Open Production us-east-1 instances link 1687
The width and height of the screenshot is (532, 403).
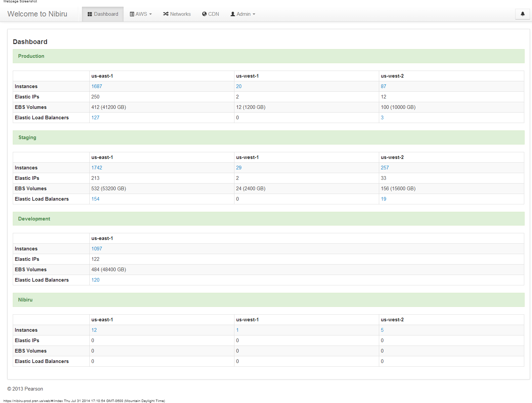[x=97, y=86]
